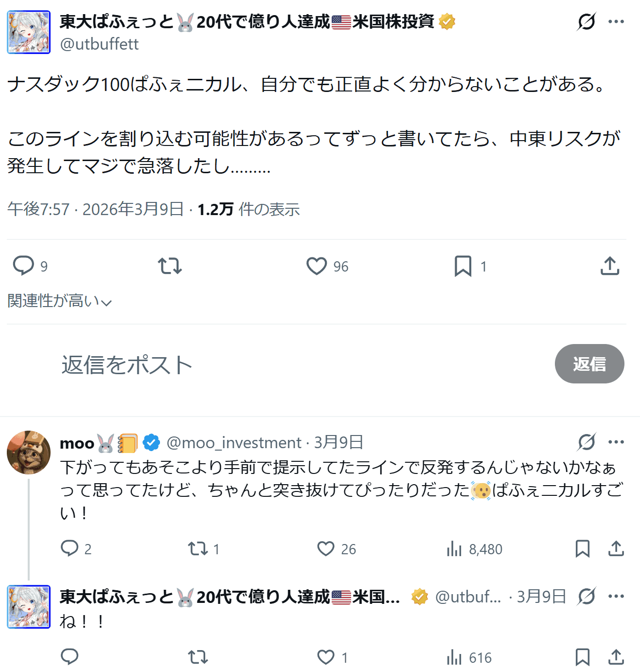The height and width of the screenshot is (672, 640).
Task: Expand the 関連性が高い sort dropdown
Action: [59, 301]
